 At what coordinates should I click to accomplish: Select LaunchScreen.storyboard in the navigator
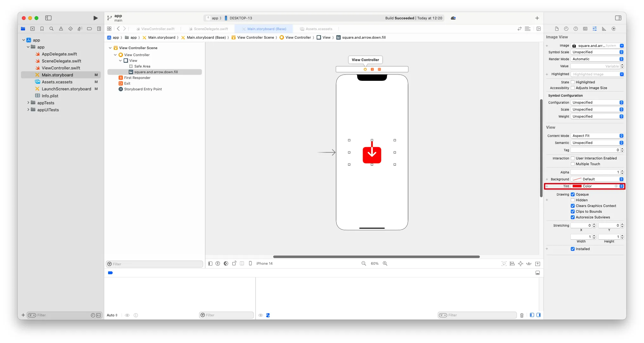click(x=66, y=89)
